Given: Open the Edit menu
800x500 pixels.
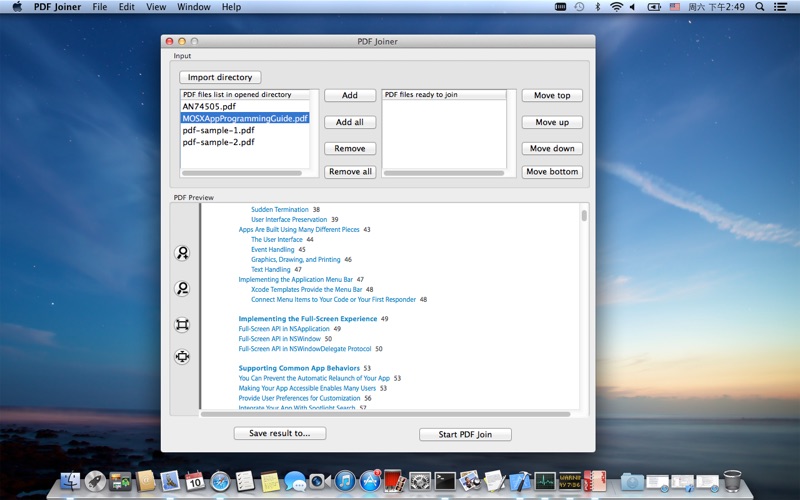Looking at the screenshot, I should coord(127,7).
